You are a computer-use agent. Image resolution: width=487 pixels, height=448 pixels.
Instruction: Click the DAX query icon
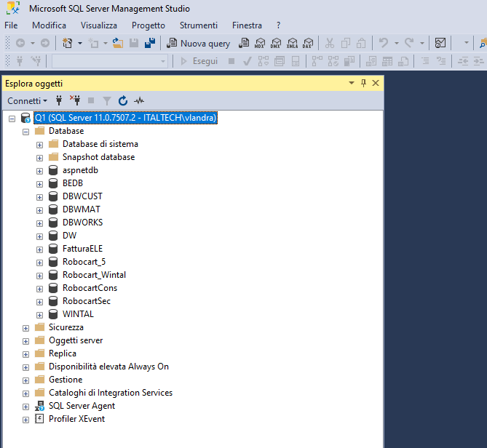tap(308, 43)
